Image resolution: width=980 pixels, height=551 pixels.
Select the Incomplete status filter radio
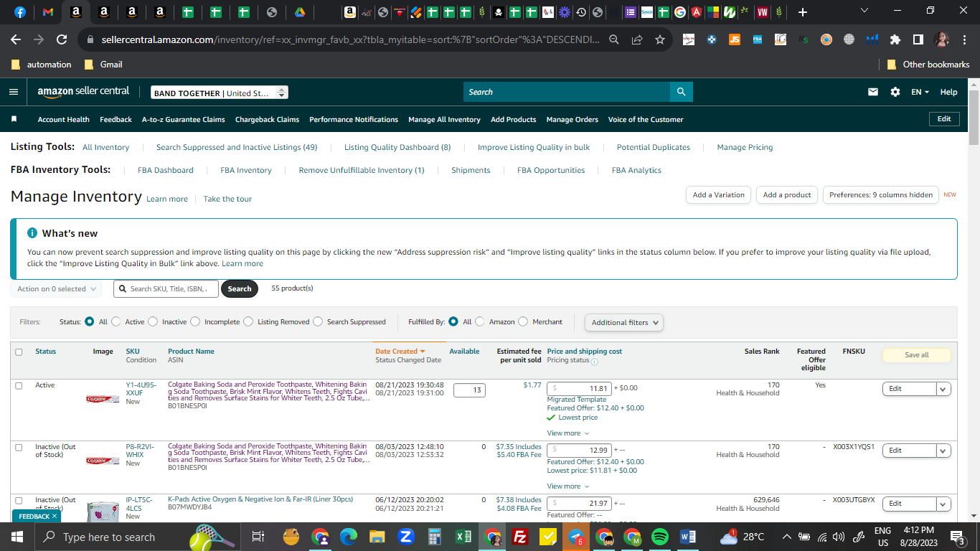(195, 321)
